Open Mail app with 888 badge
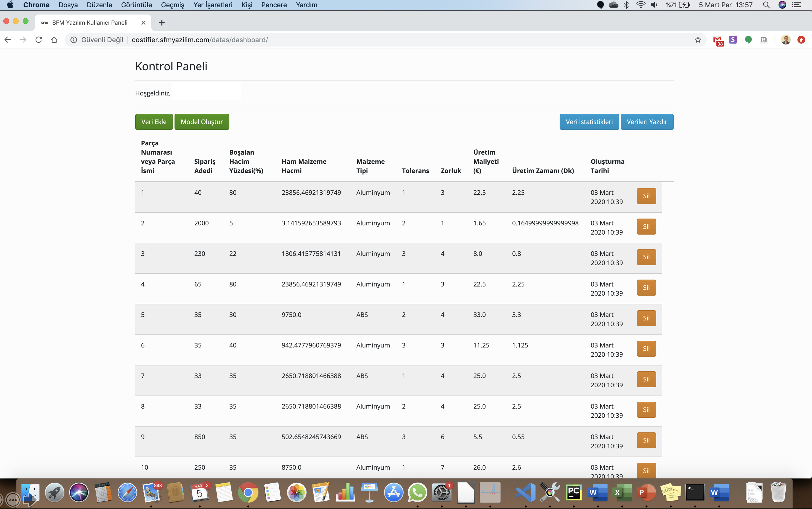Image resolution: width=812 pixels, height=509 pixels. (x=152, y=493)
